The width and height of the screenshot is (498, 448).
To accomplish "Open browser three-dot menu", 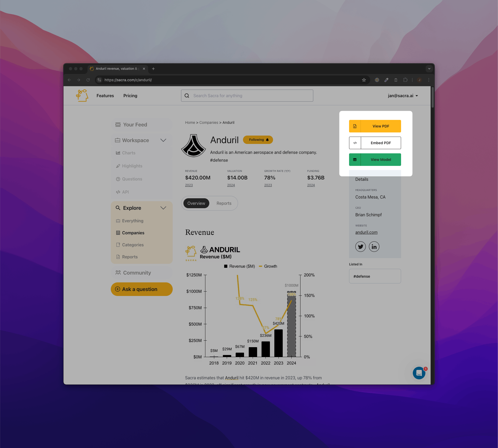I will (x=429, y=80).
